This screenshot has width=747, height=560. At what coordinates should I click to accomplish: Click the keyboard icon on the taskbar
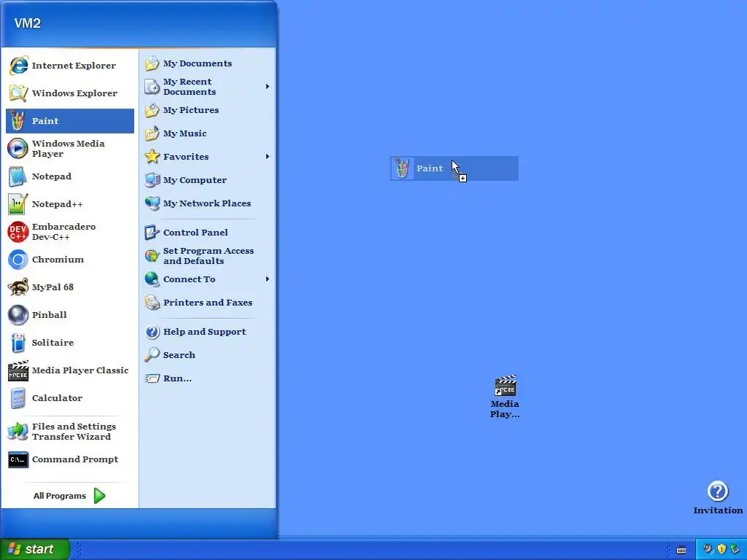click(681, 550)
